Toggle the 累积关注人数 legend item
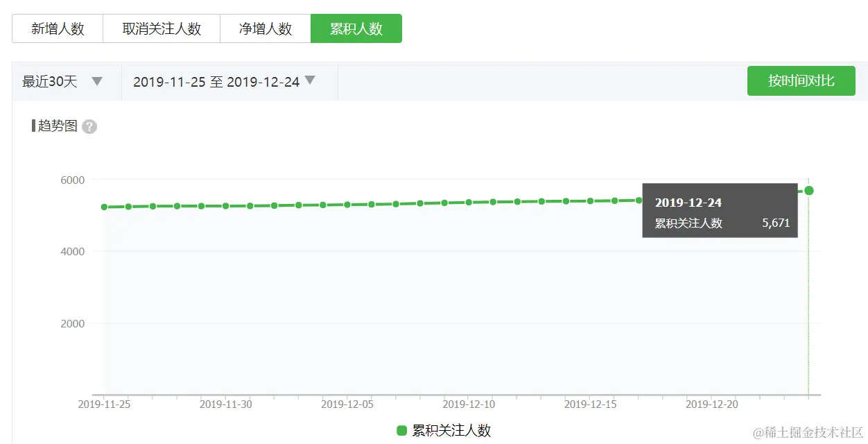This screenshot has width=868, height=444. tap(444, 430)
